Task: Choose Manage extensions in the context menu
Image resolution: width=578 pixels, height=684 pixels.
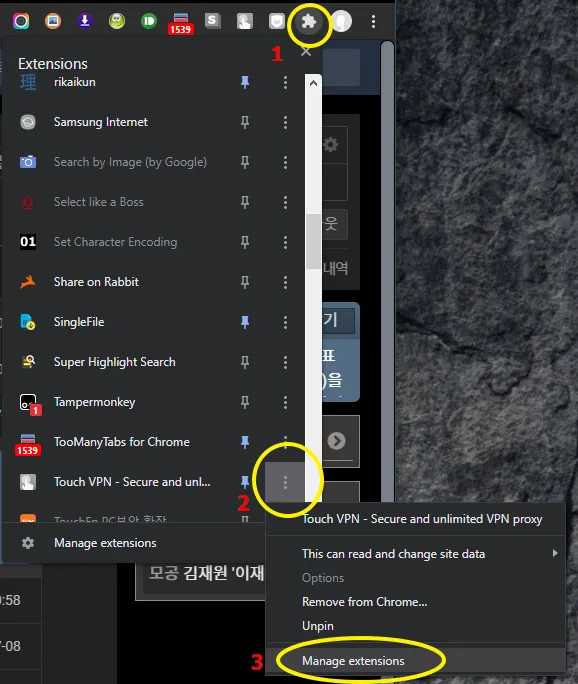Action: (x=416, y=660)
